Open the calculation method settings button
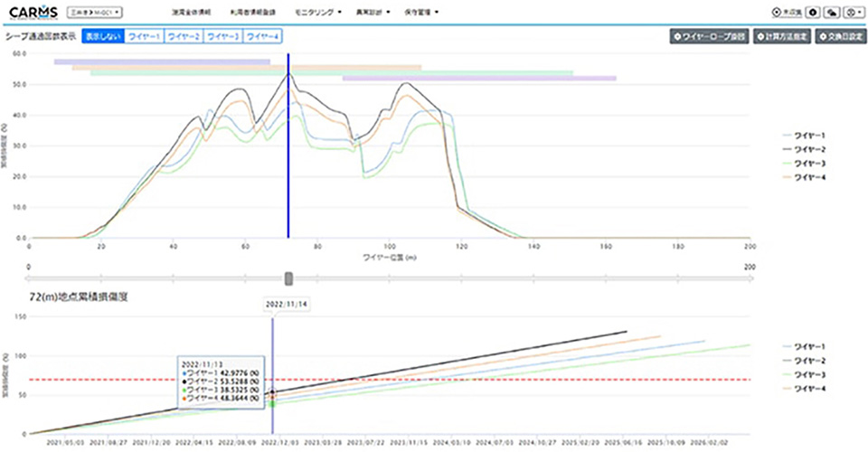868x452 pixels. coord(781,36)
